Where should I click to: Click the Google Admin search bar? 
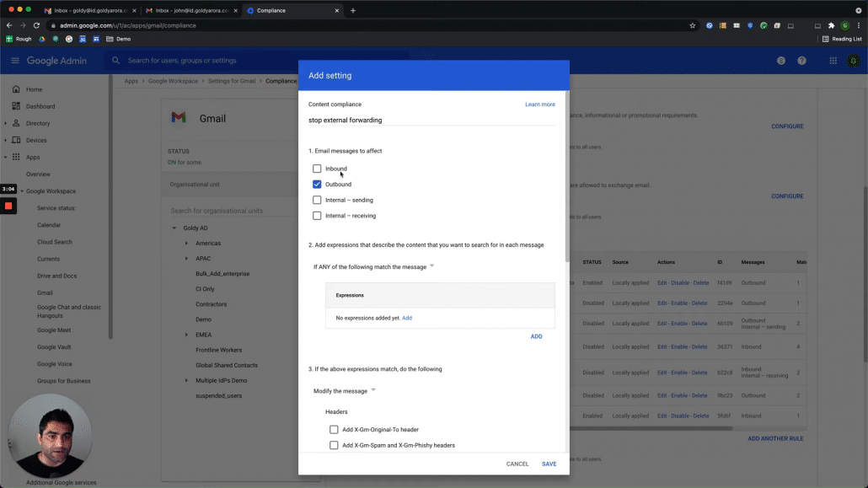(x=257, y=61)
